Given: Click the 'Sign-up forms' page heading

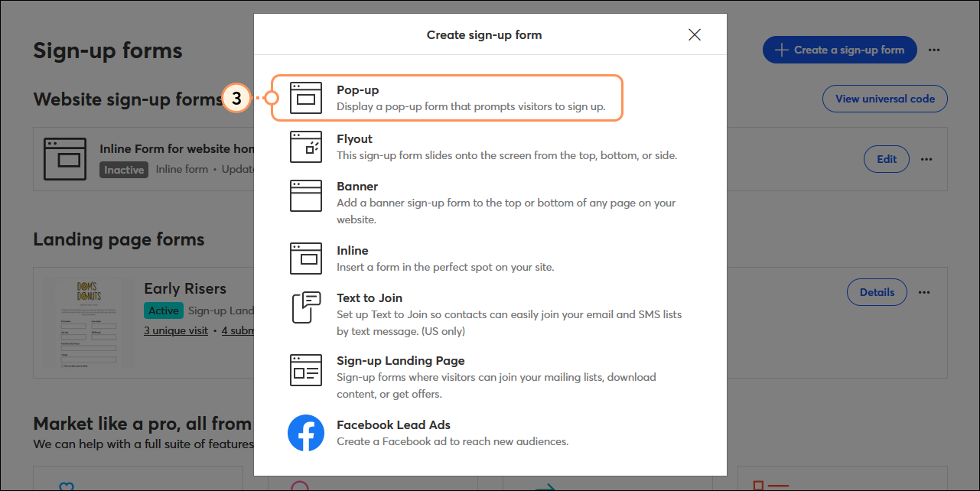Looking at the screenshot, I should (x=108, y=51).
